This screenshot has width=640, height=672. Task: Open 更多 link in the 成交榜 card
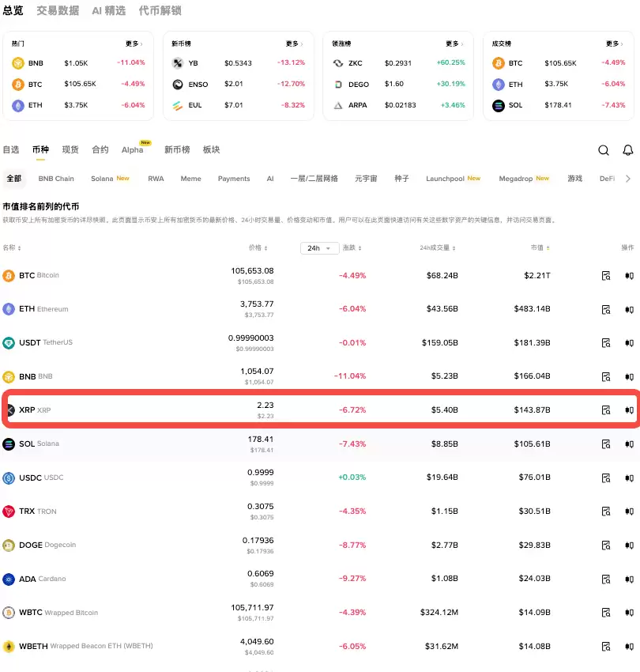(614, 43)
